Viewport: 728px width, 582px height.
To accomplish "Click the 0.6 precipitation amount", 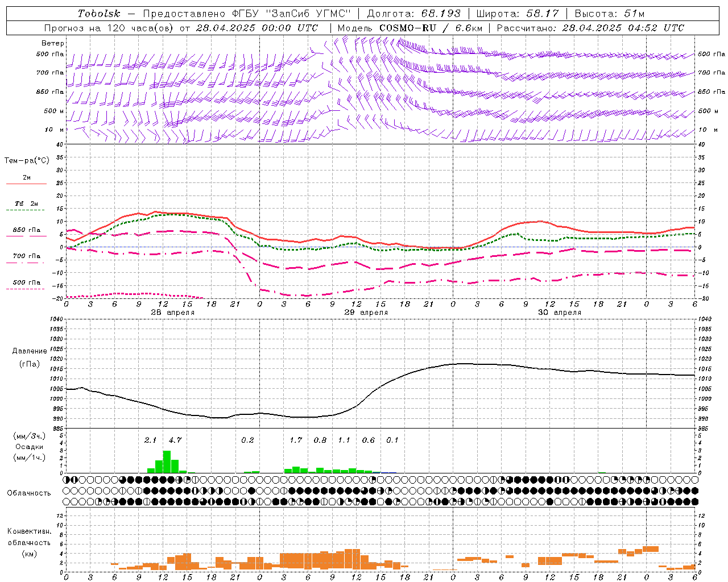I will [369, 440].
